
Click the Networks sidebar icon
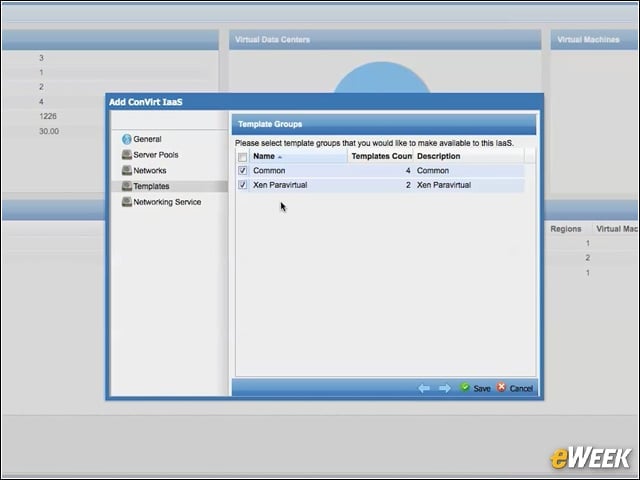click(x=127, y=170)
